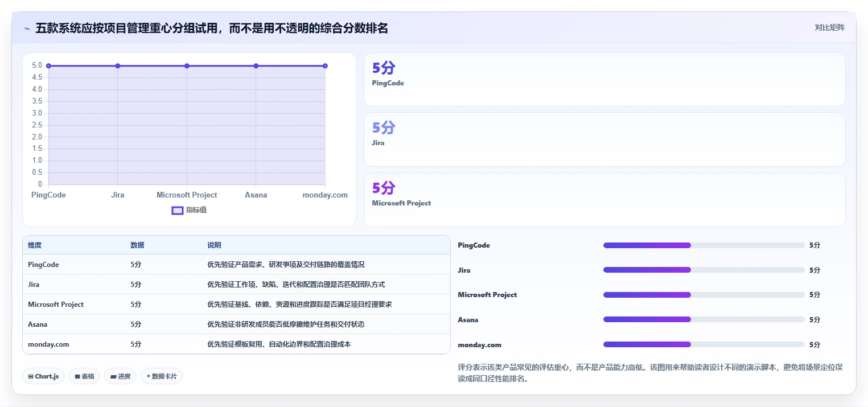The image size is (868, 407).
Task: Click the Asana data point on chart
Action: click(256, 66)
